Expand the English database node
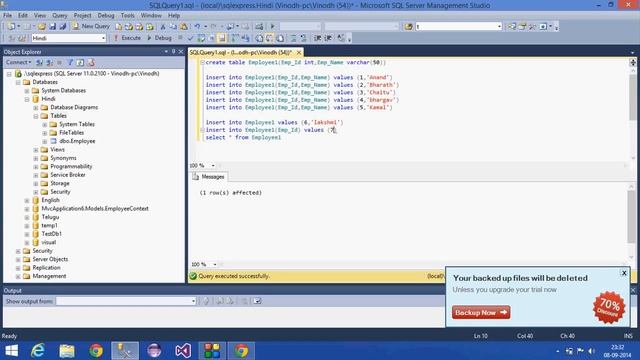The height and width of the screenshot is (360, 640). tap(27, 200)
